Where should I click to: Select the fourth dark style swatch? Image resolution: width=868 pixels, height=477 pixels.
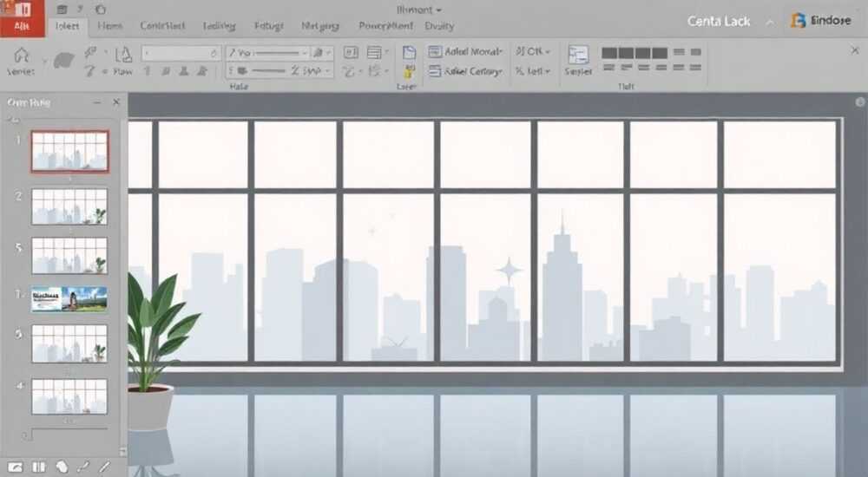660,53
